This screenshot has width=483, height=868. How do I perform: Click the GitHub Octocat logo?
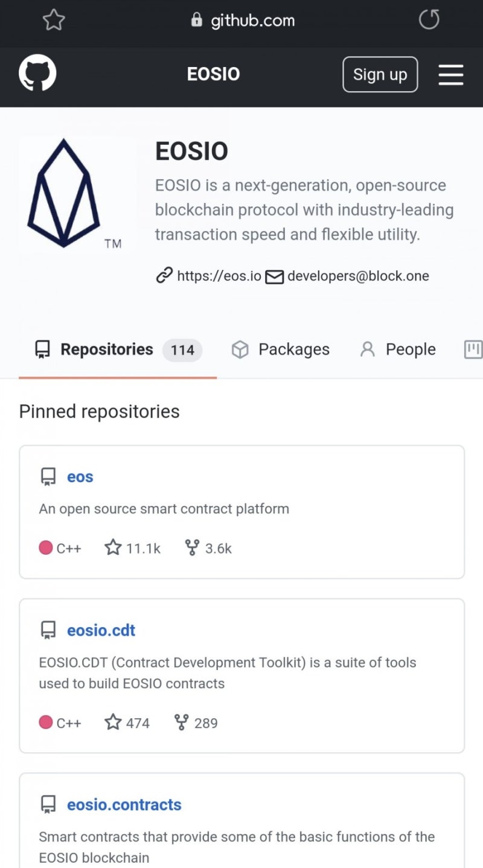tap(37, 74)
